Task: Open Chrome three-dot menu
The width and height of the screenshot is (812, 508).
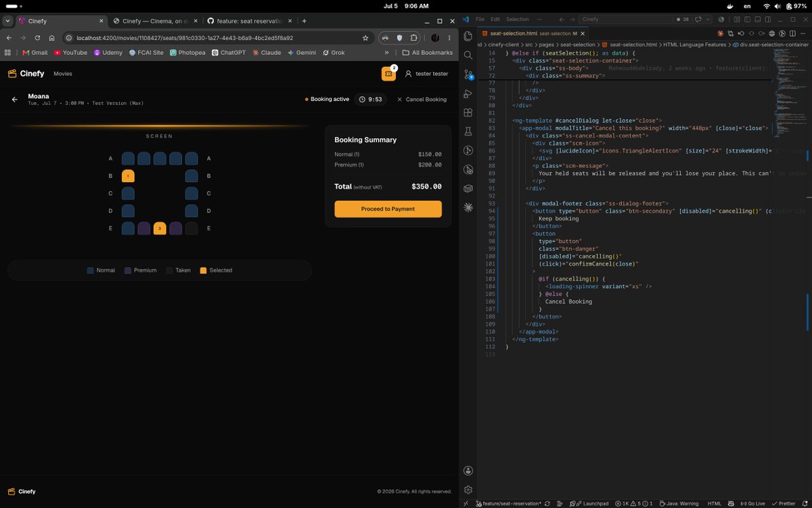Action: (x=449, y=38)
